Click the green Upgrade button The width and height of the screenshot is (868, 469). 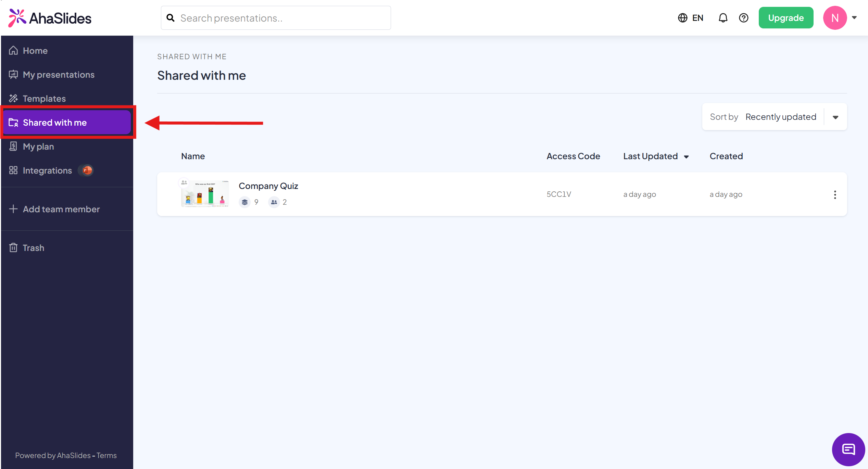pos(786,18)
